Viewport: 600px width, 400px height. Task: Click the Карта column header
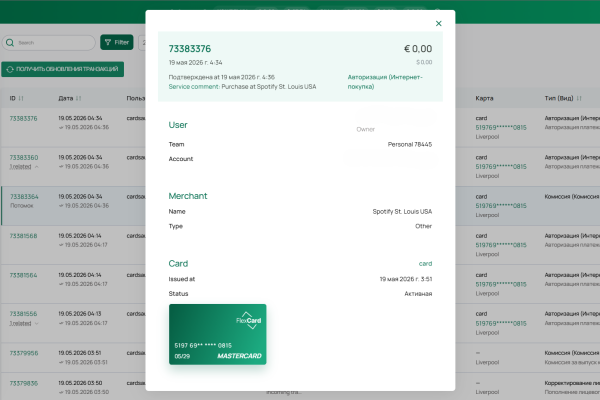click(484, 98)
